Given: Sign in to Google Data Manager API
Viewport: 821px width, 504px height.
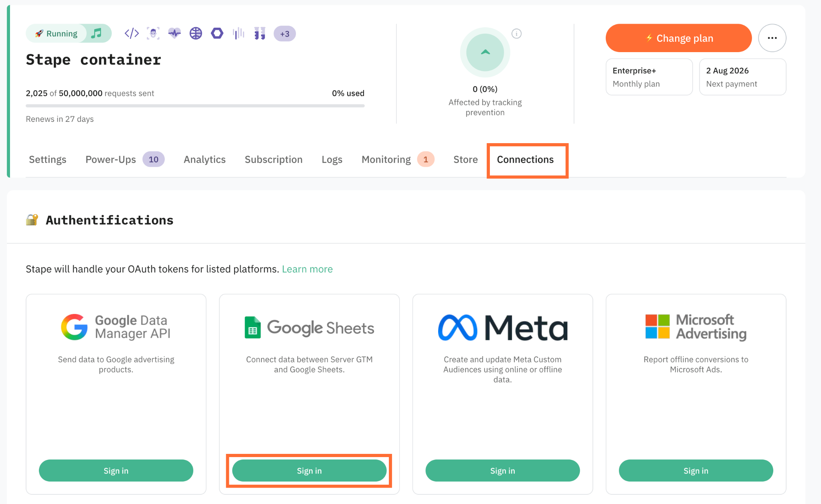Looking at the screenshot, I should pyautogui.click(x=116, y=471).
